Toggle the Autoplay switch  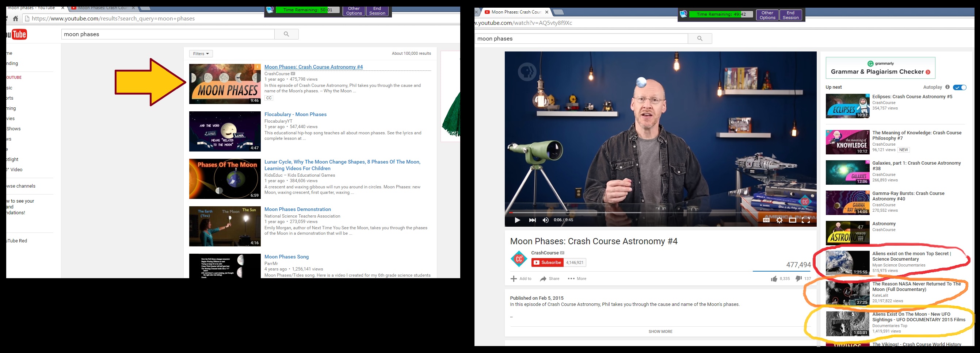(960, 87)
